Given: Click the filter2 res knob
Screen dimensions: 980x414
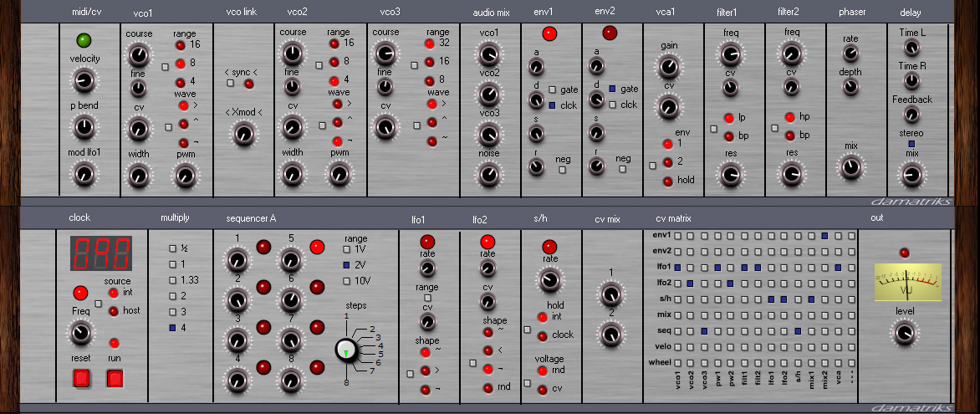Looking at the screenshot, I should 791,175.
